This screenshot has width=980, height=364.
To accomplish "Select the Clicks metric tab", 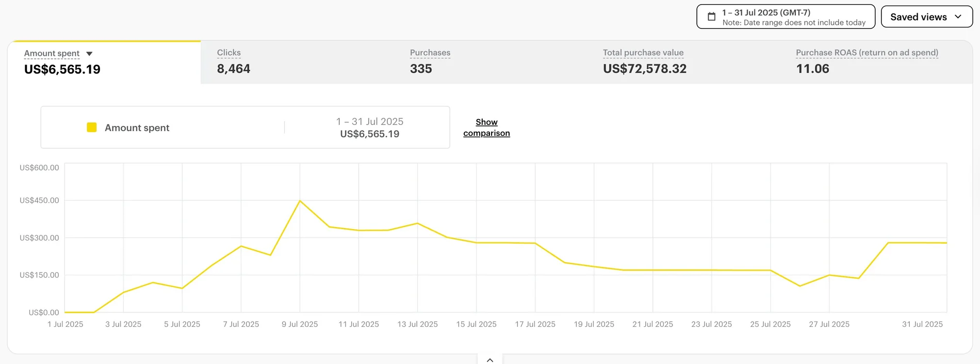I will click(297, 62).
